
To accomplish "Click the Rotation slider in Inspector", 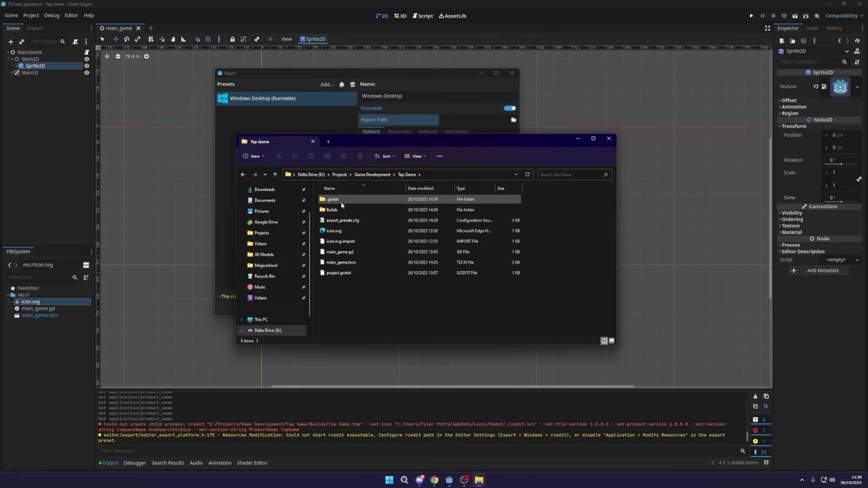I will 842,163.
